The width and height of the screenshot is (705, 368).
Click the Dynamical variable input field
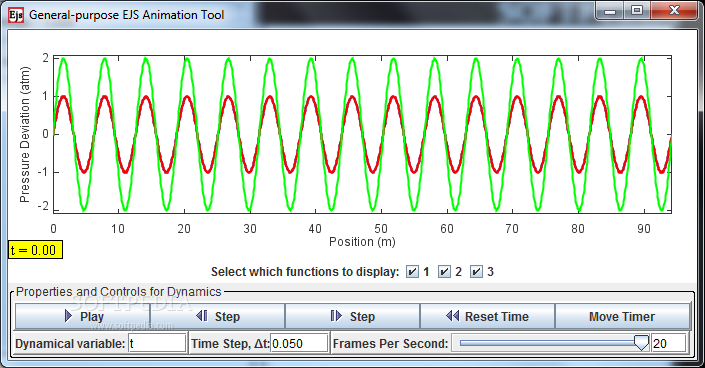click(157, 344)
